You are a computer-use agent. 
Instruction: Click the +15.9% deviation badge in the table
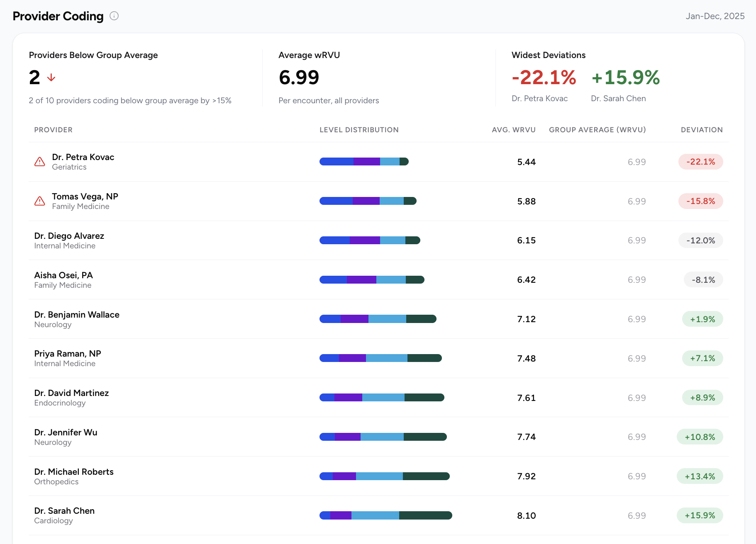[700, 515]
